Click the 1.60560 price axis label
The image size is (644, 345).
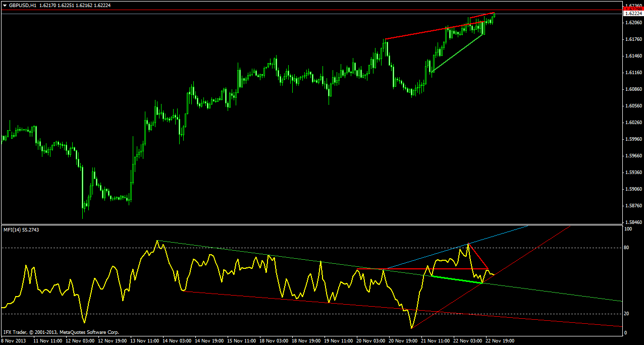[633, 106]
